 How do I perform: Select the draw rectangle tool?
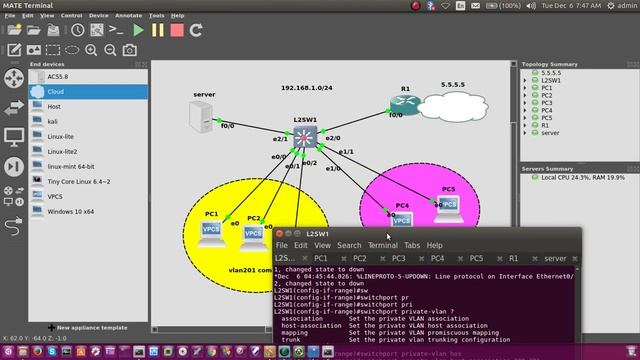tap(53, 50)
